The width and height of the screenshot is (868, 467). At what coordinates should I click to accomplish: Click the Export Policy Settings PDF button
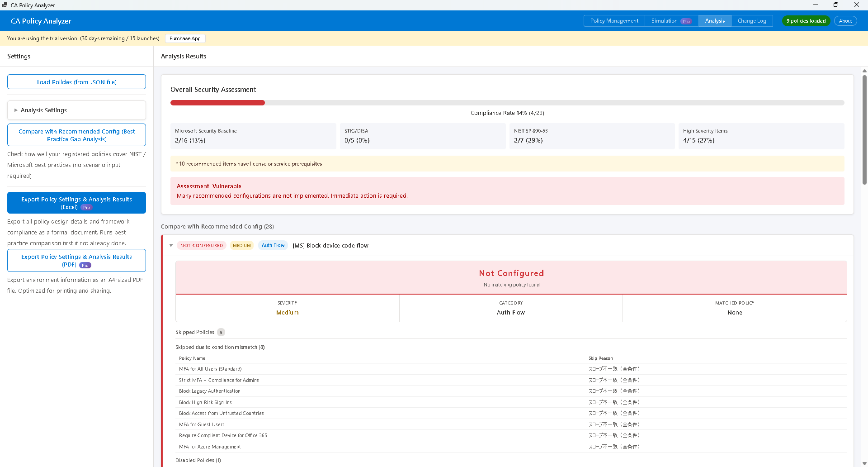click(76, 260)
